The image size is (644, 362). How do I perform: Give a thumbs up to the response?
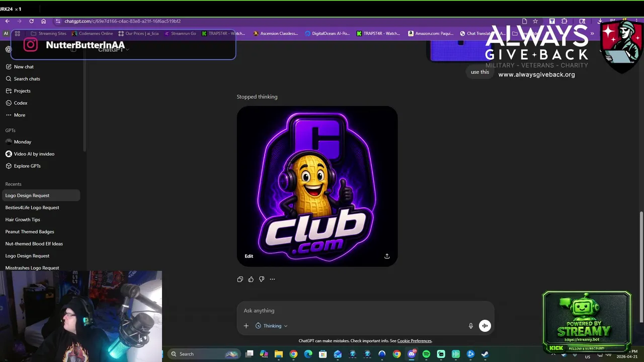[251, 279]
